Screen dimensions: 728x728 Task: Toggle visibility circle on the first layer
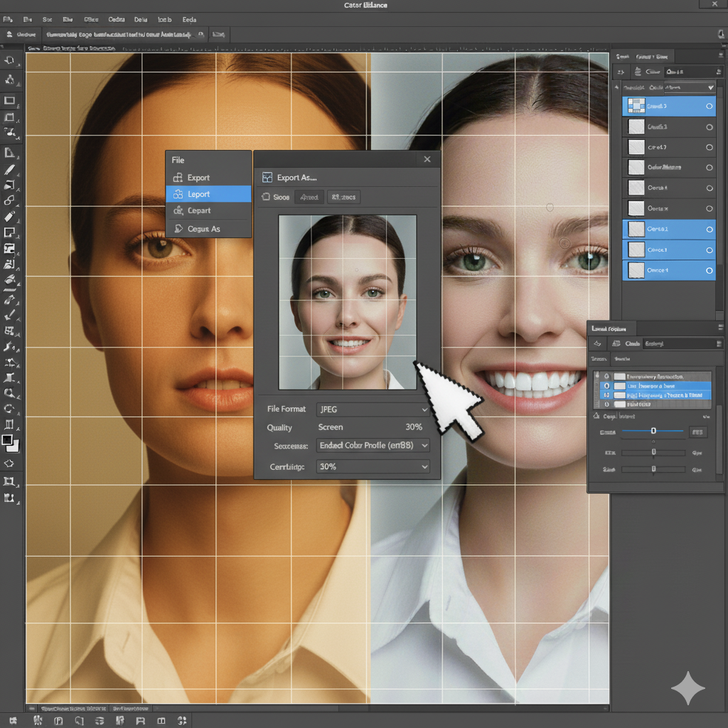click(709, 107)
